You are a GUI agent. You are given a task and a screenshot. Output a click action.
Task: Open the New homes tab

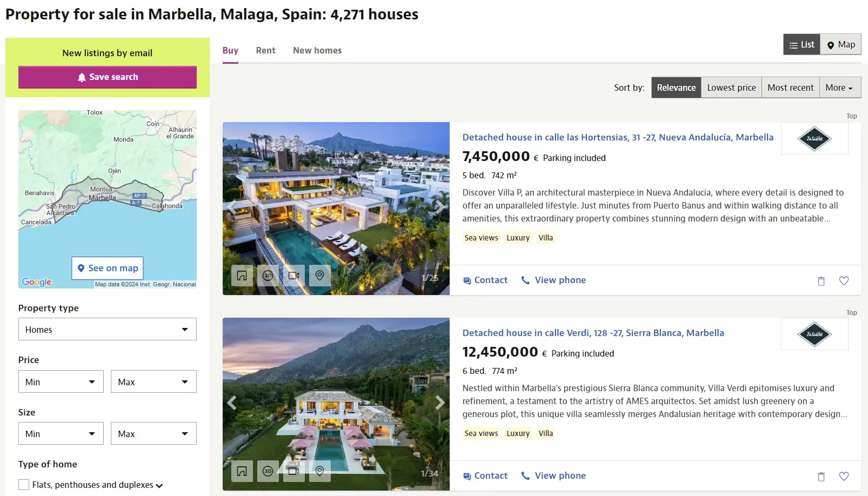[x=317, y=50]
